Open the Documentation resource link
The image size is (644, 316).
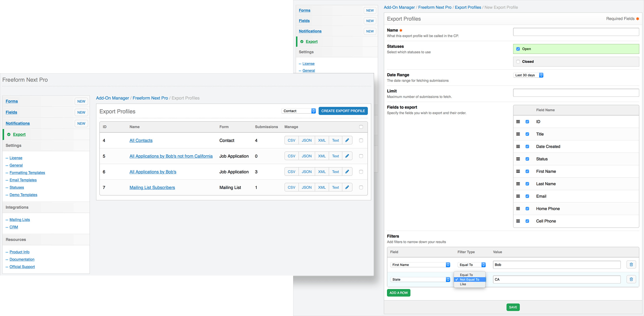pos(22,260)
